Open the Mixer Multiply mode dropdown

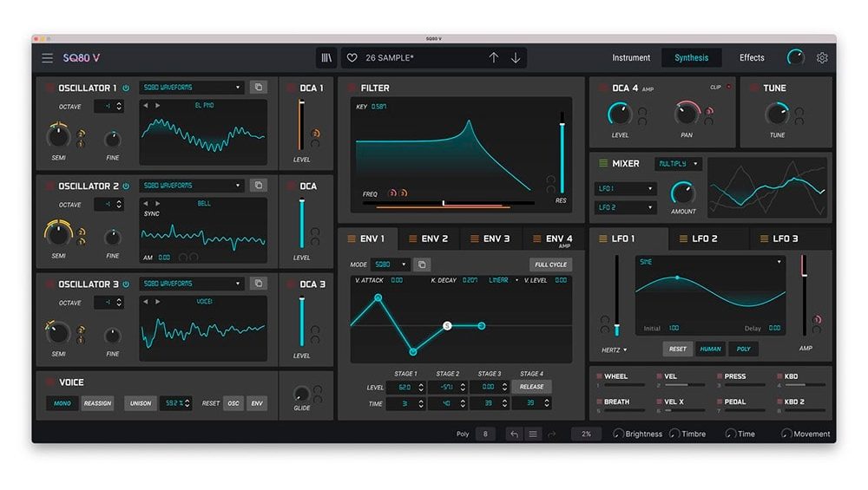(x=678, y=164)
